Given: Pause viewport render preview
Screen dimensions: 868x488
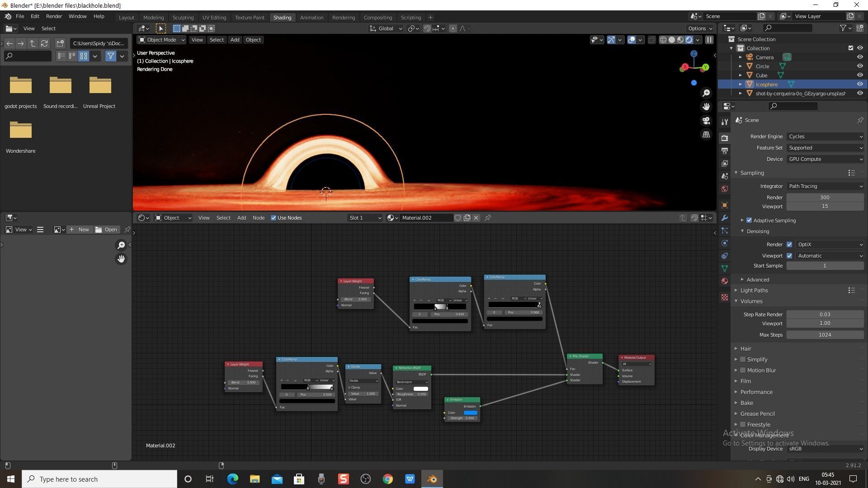Looking at the screenshot, I should click(709, 40).
